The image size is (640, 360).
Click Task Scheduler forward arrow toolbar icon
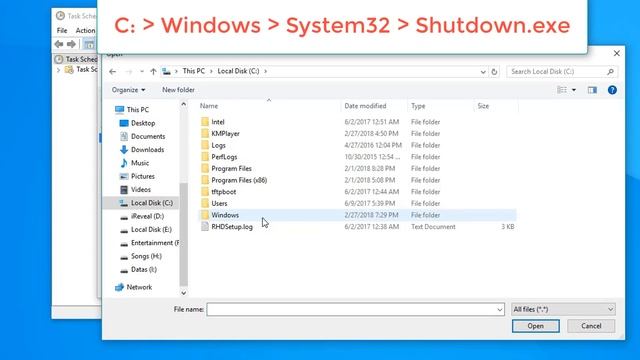(x=71, y=44)
